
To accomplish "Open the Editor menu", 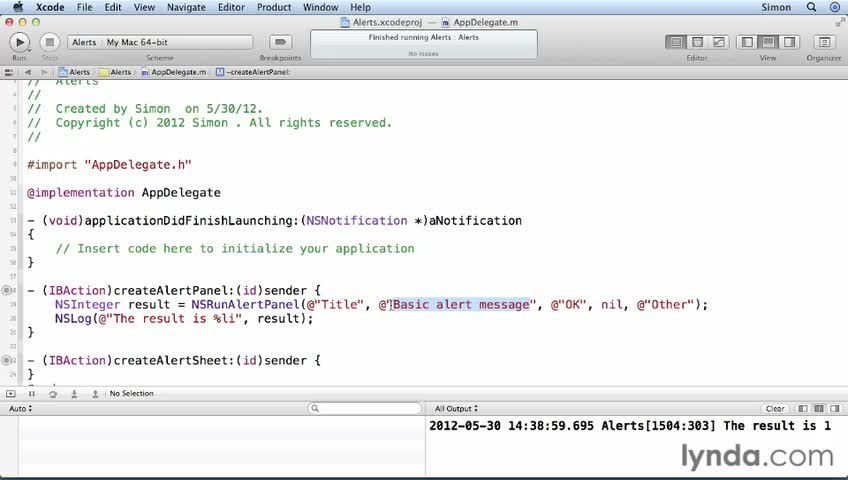I will tap(231, 7).
